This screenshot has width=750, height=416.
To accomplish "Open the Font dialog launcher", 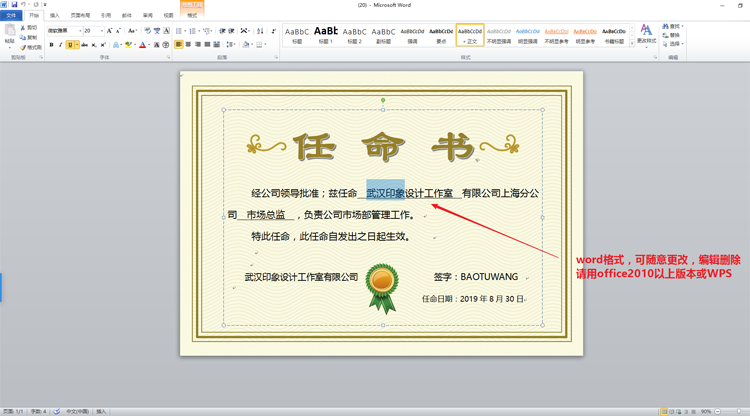I will tap(168, 57).
